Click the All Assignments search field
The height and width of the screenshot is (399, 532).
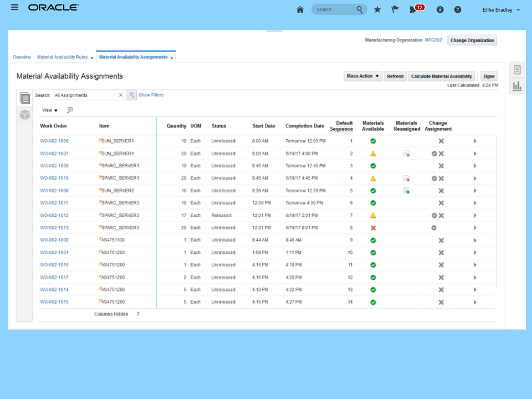85,95
